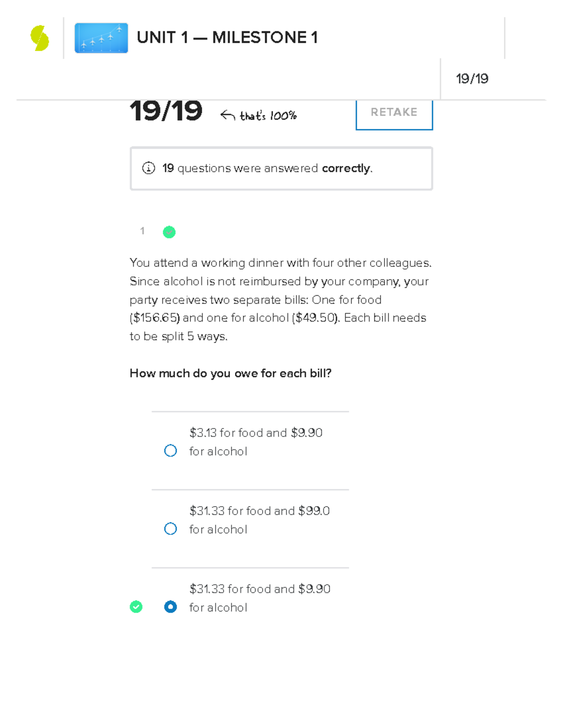563x728 pixels.
Task: Select the "$3.13 for food" radio button
Action: pyautogui.click(x=170, y=451)
